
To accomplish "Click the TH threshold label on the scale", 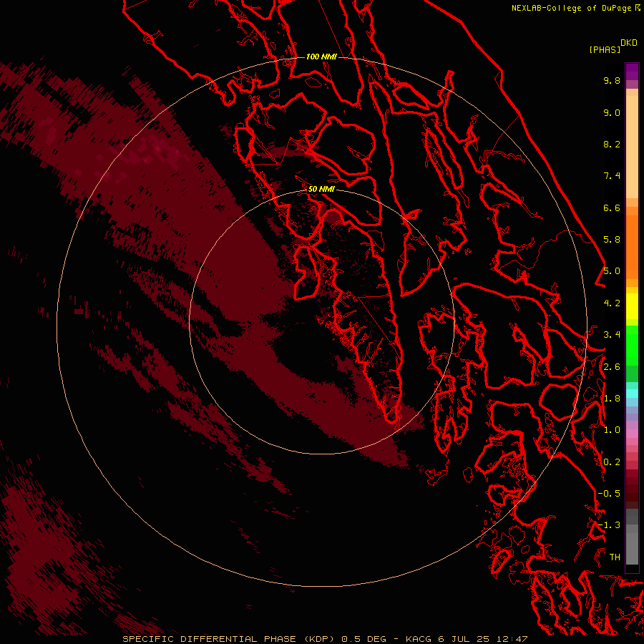I will click(615, 557).
